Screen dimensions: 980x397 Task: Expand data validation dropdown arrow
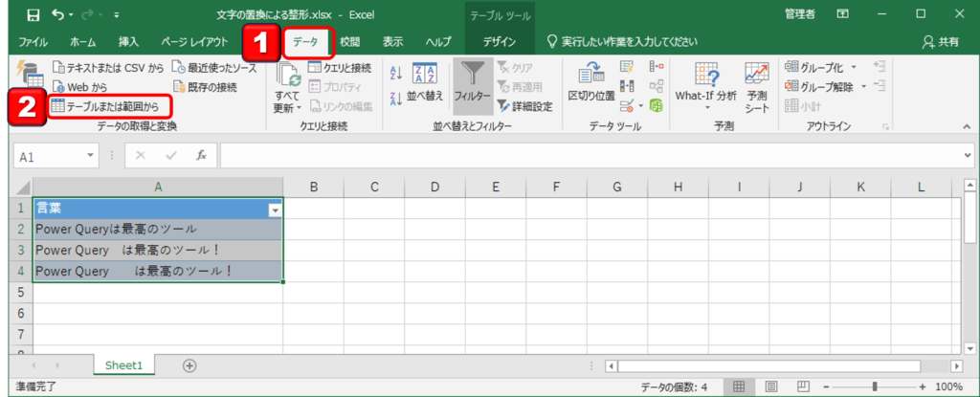[640, 105]
